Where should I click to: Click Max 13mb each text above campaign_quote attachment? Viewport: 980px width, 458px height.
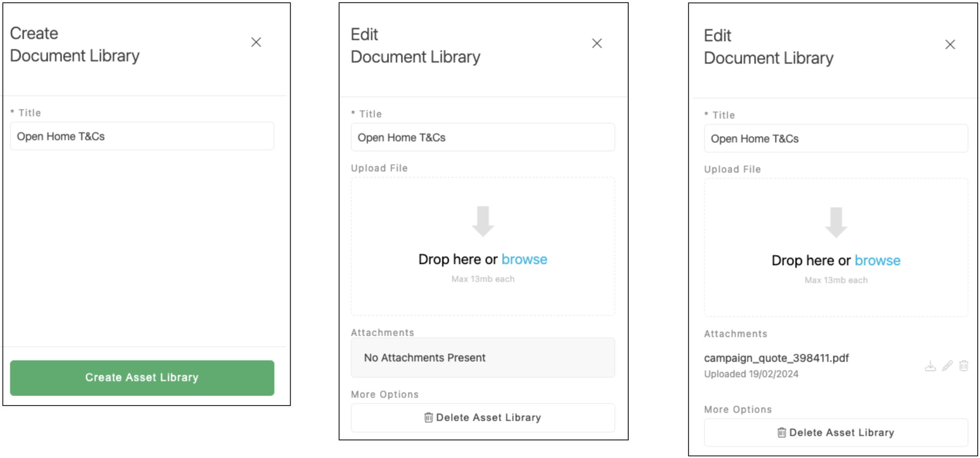point(836,280)
